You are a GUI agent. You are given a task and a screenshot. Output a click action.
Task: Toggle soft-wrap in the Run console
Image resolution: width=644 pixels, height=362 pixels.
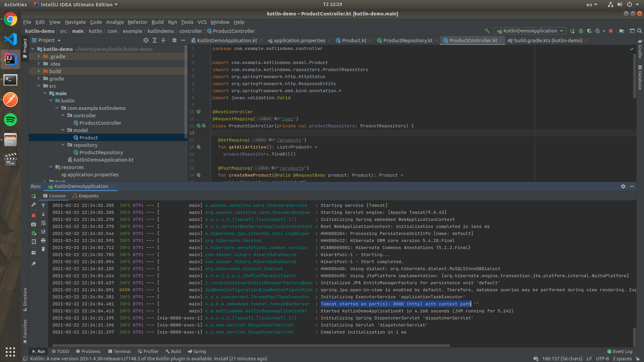tap(43, 223)
